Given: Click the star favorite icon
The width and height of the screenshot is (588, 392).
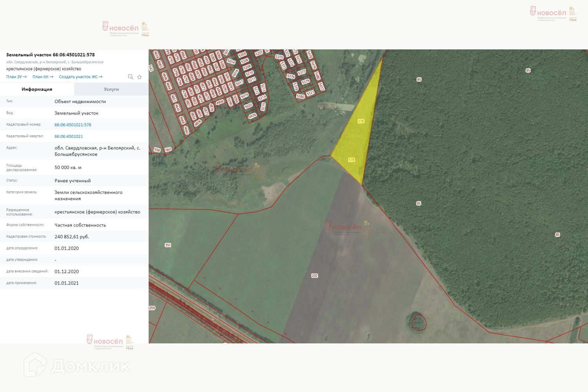Looking at the screenshot, I should pyautogui.click(x=140, y=77).
